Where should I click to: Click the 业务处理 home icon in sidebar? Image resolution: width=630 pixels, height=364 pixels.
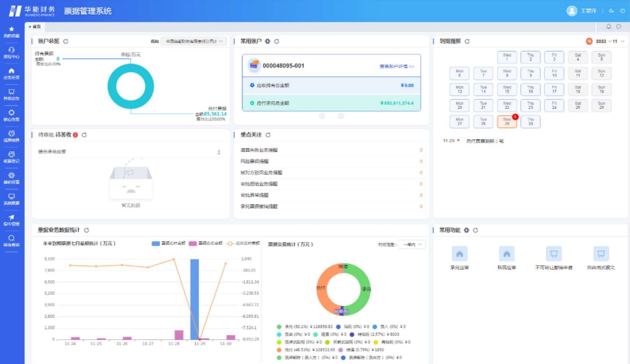[x=11, y=71]
